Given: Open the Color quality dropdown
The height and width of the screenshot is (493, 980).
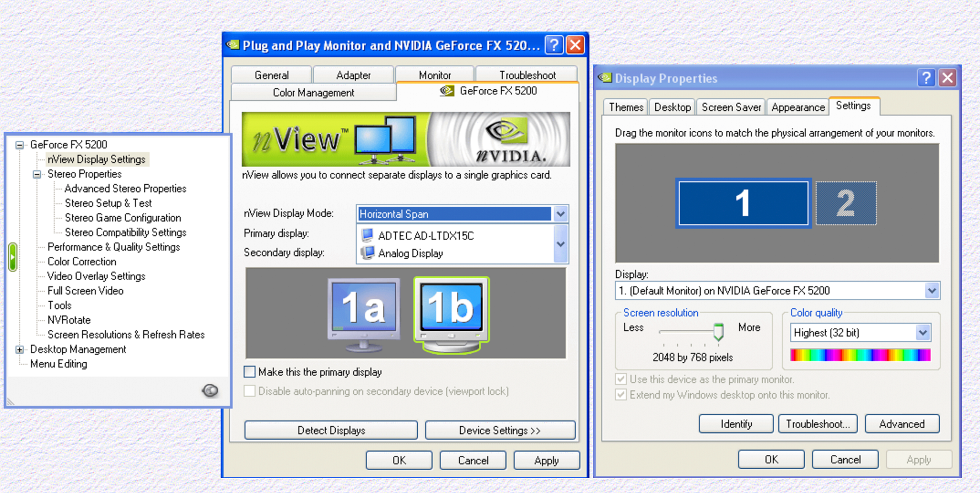Looking at the screenshot, I should 923,333.
